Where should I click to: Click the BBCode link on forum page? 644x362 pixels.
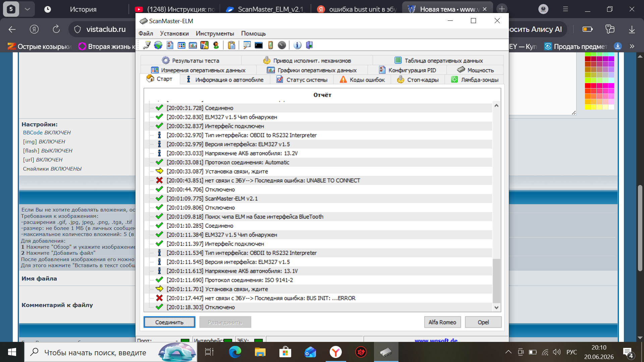coord(33,132)
